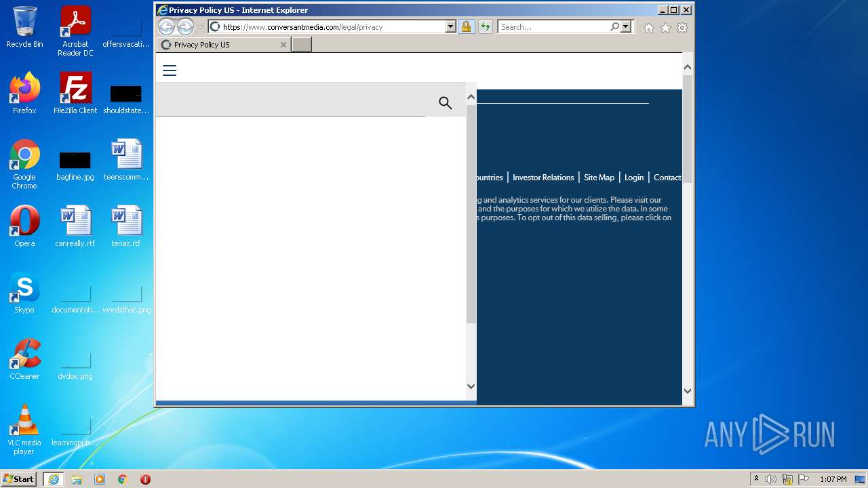
Task: Select the Firefox desktop icon
Action: click(x=24, y=93)
